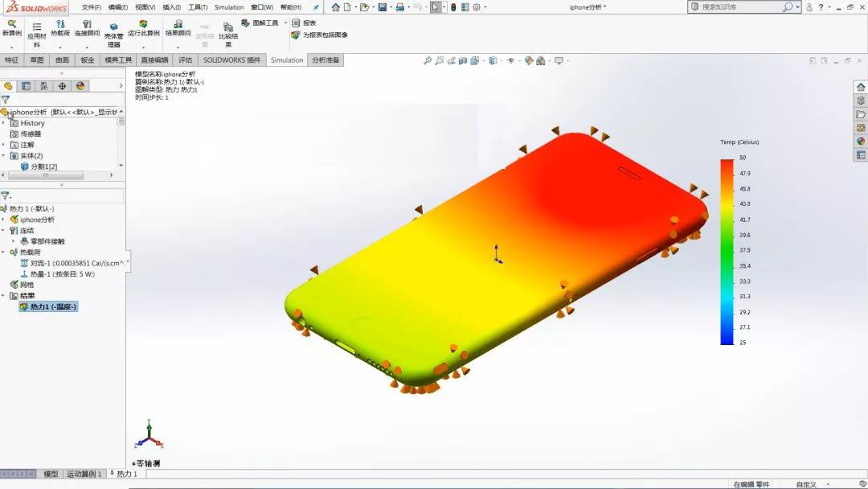Collapse the 结果 results folder
The height and width of the screenshot is (489, 868).
3,296
